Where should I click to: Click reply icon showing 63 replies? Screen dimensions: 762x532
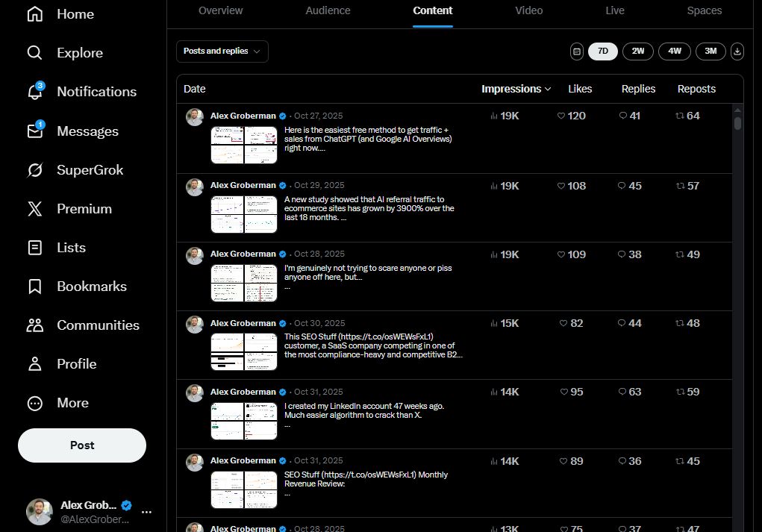(x=622, y=392)
